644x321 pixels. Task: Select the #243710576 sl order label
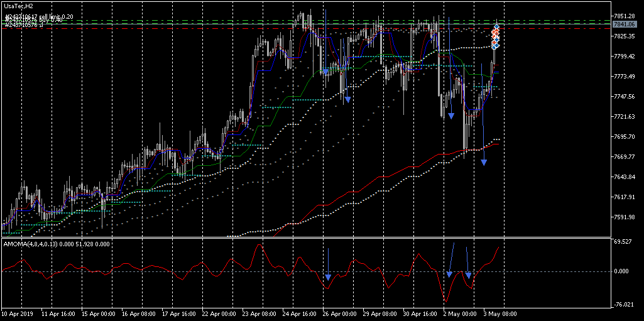click(x=25, y=25)
